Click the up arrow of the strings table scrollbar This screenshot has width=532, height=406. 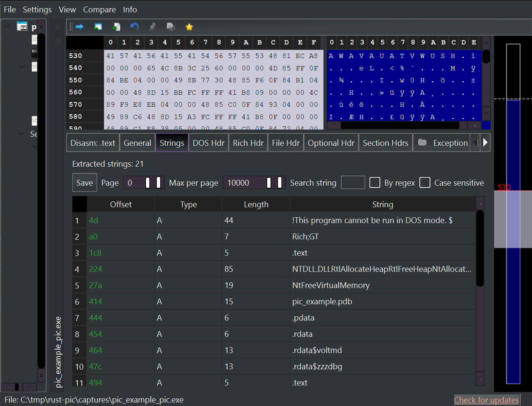pyautogui.click(x=480, y=203)
